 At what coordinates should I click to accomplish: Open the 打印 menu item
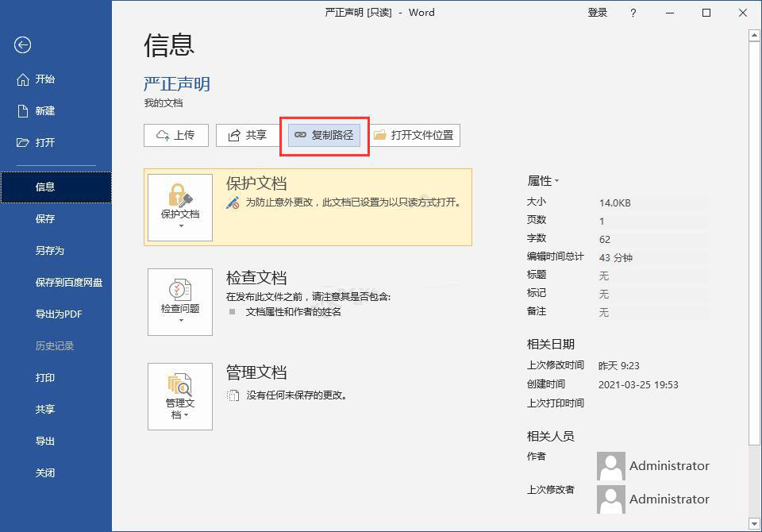pos(45,378)
